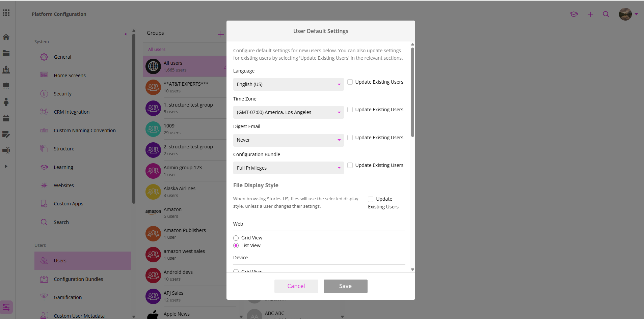This screenshot has height=319, width=644.
Task: Check Update Existing Users for Language
Action: [350, 82]
